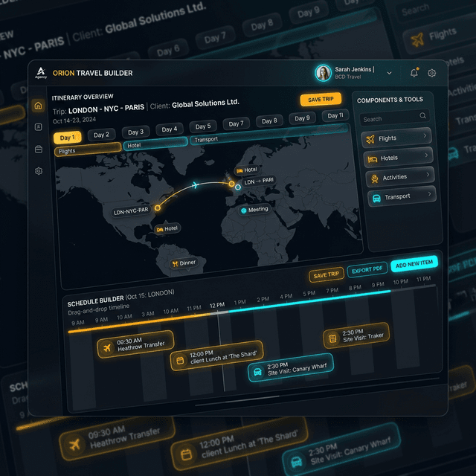This screenshot has width=476, height=476.
Task: Click the 10 PM label on the timeline
Action: coord(401,282)
